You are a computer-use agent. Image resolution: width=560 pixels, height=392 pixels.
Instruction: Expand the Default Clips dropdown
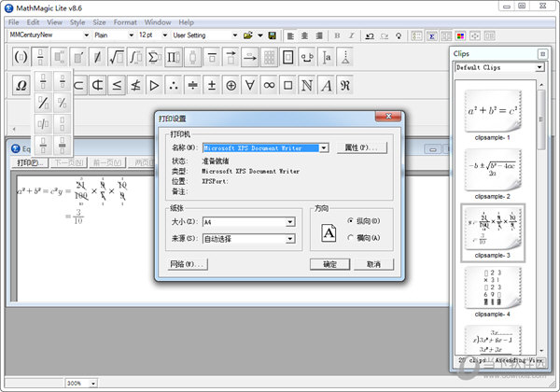coord(539,67)
